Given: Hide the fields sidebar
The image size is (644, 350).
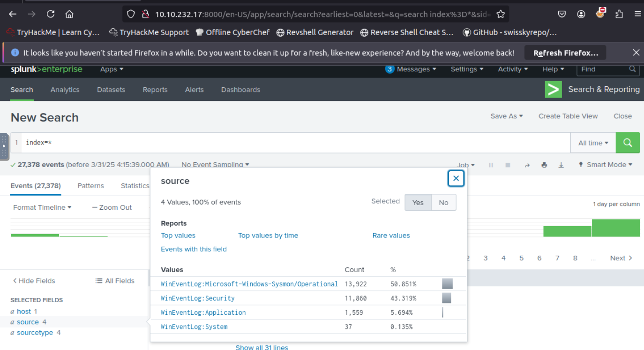Looking at the screenshot, I should [x=33, y=281].
